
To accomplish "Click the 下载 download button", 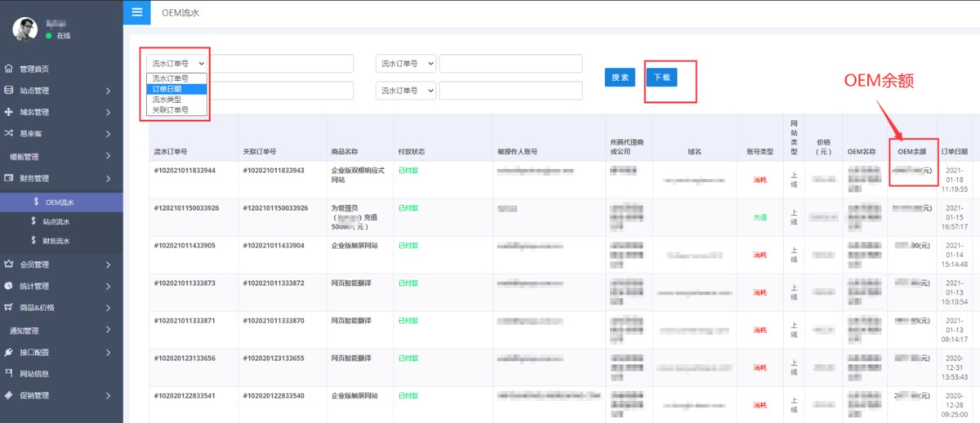I will point(661,78).
